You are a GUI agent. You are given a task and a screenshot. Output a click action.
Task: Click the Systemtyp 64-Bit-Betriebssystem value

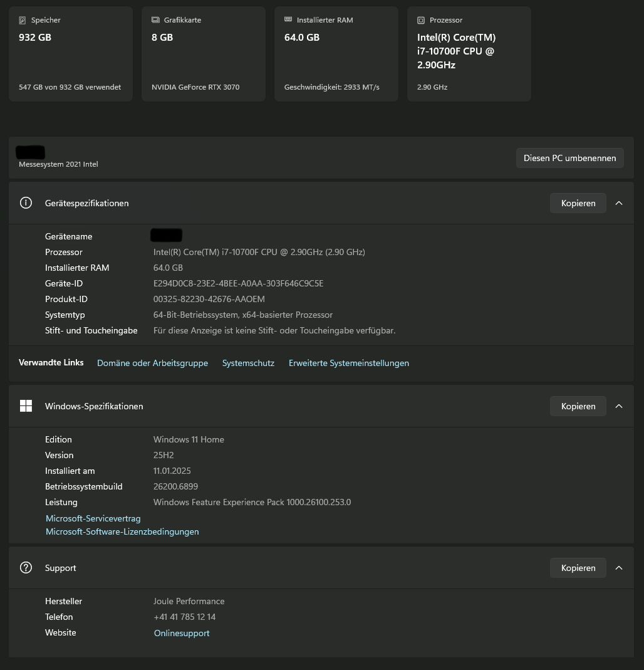pyautogui.click(x=243, y=315)
